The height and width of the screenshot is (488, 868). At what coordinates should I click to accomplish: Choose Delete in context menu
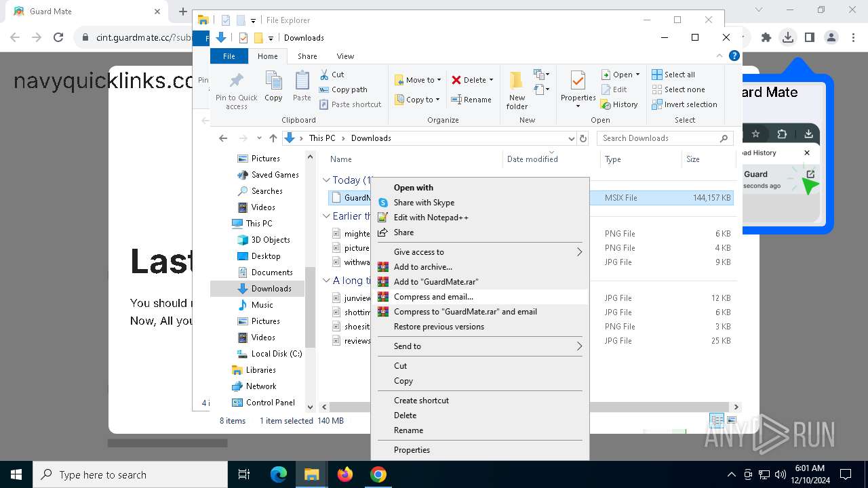(x=480, y=415)
